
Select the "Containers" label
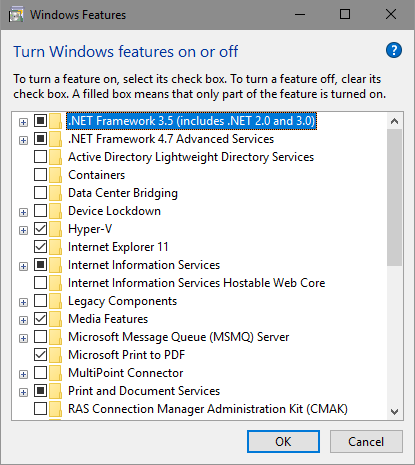[x=96, y=175]
